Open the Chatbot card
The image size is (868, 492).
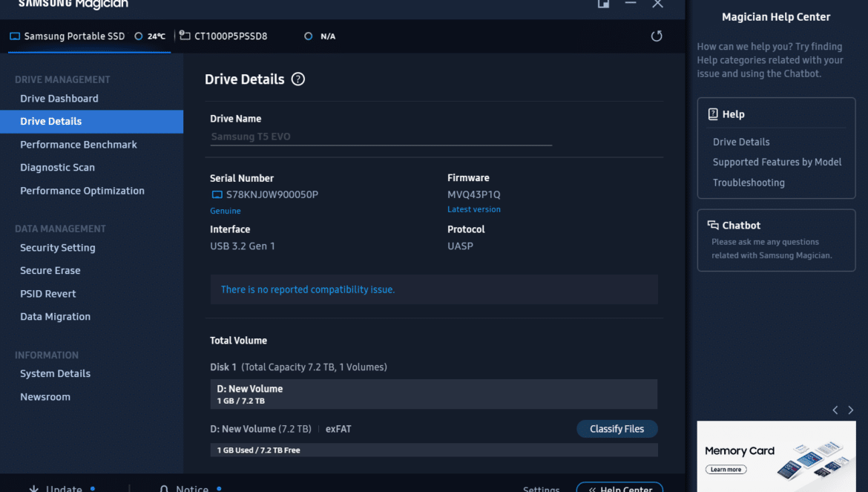(x=776, y=240)
